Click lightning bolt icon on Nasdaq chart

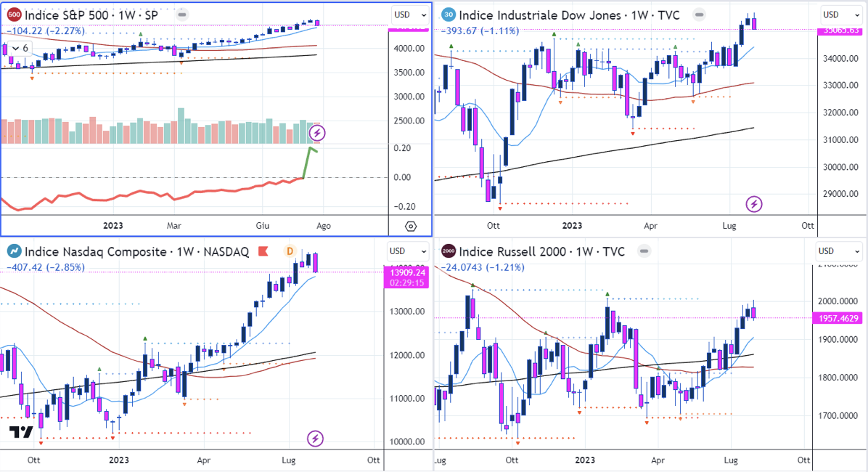316,438
